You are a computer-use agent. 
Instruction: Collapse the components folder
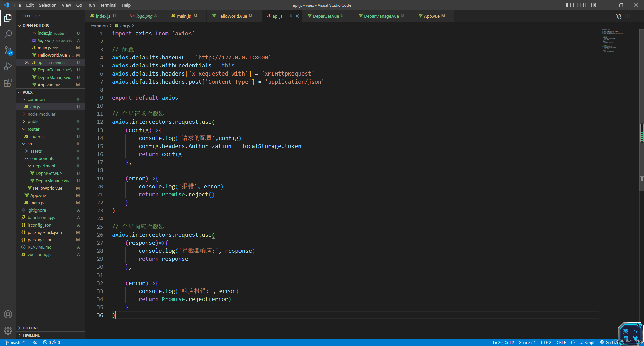[x=42, y=158]
